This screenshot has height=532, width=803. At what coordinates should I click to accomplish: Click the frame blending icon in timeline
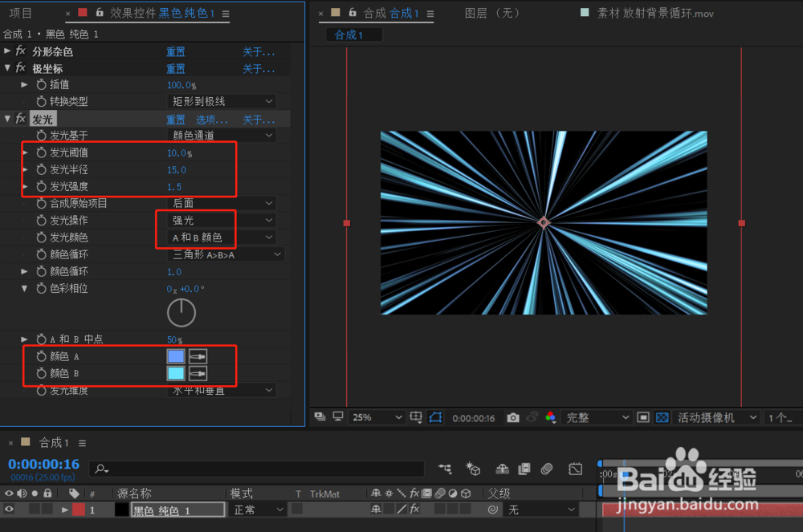tap(524, 469)
